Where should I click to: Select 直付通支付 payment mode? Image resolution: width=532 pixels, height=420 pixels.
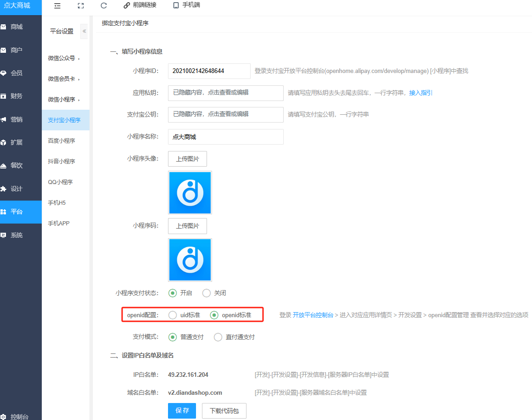218,337
